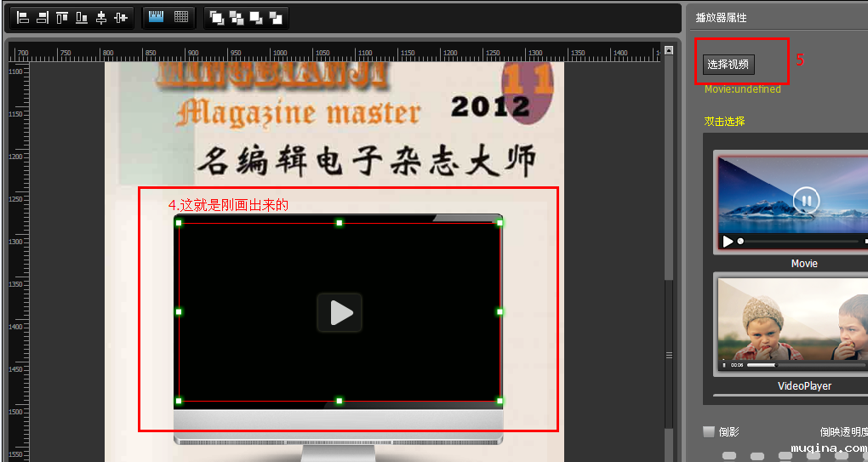Click the 选择视频 button
Viewport: 868px width, 462px height.
[728, 65]
